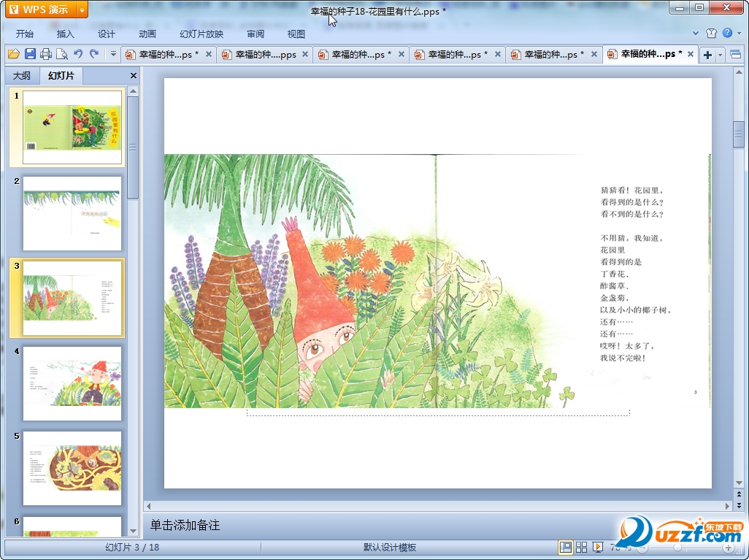749x560 pixels.
Task: Click the horizontal scroll right arrow
Action: coord(728,506)
